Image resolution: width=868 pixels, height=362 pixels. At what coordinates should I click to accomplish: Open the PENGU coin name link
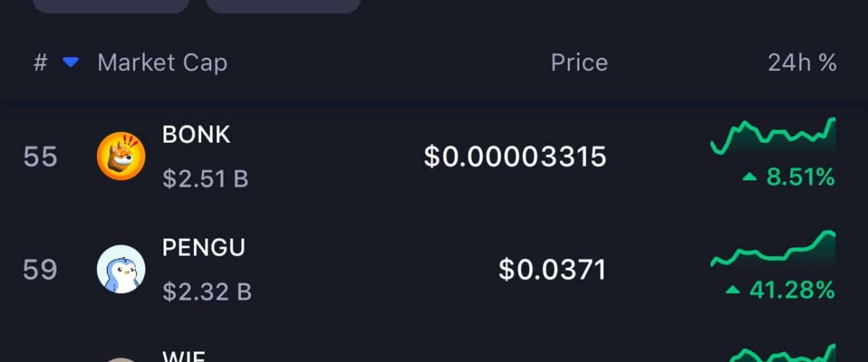[203, 248]
